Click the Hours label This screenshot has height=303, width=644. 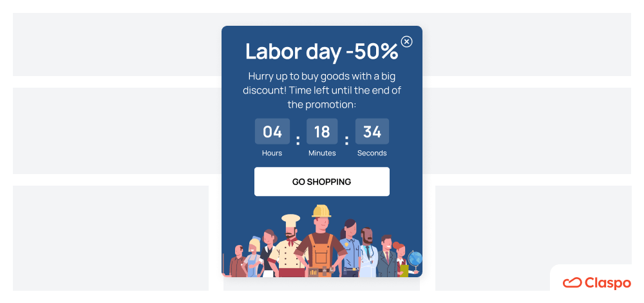point(272,153)
